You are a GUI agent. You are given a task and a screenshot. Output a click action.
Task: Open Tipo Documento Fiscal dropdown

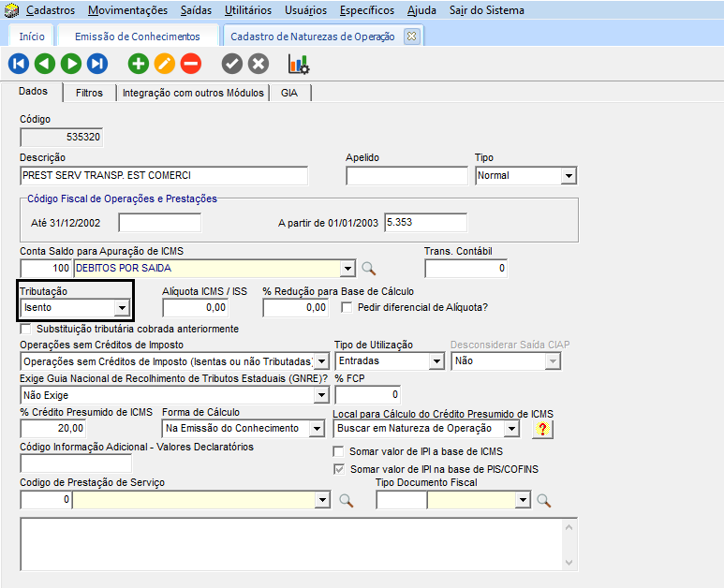click(523, 500)
